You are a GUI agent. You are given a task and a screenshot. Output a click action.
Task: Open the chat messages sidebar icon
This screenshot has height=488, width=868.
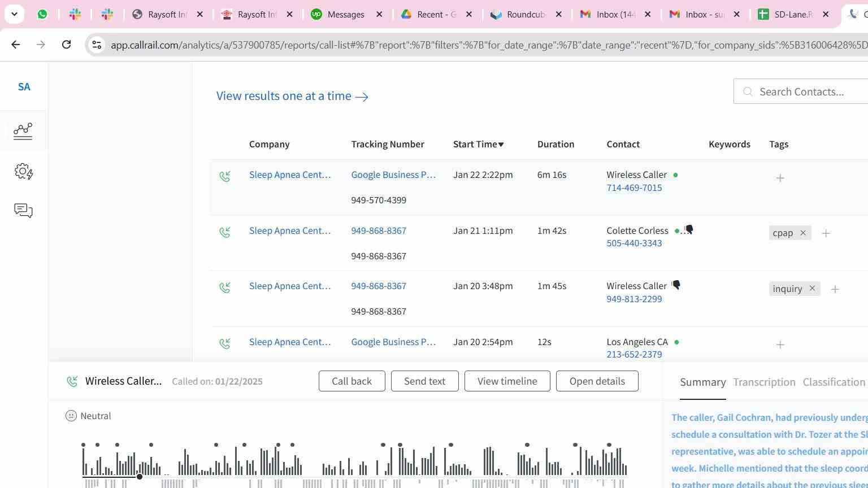(x=23, y=211)
